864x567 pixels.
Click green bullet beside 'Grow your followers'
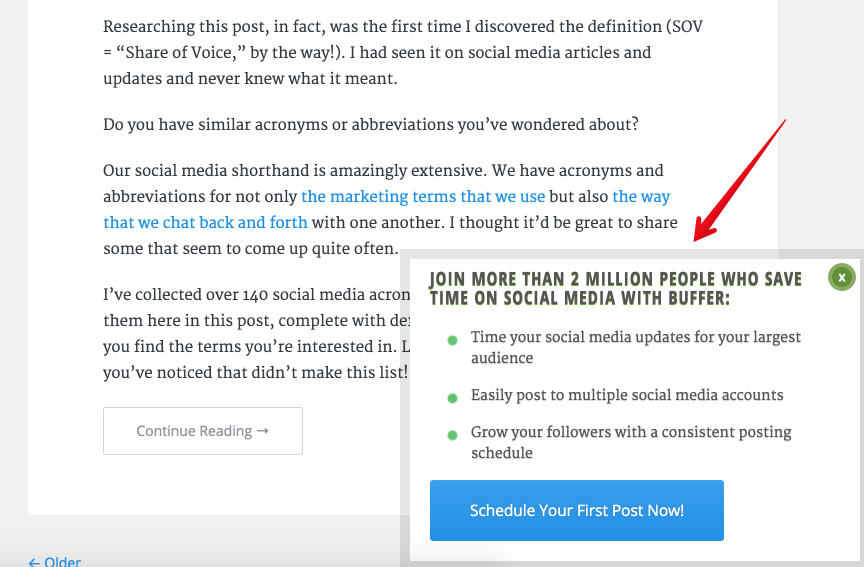pos(452,435)
